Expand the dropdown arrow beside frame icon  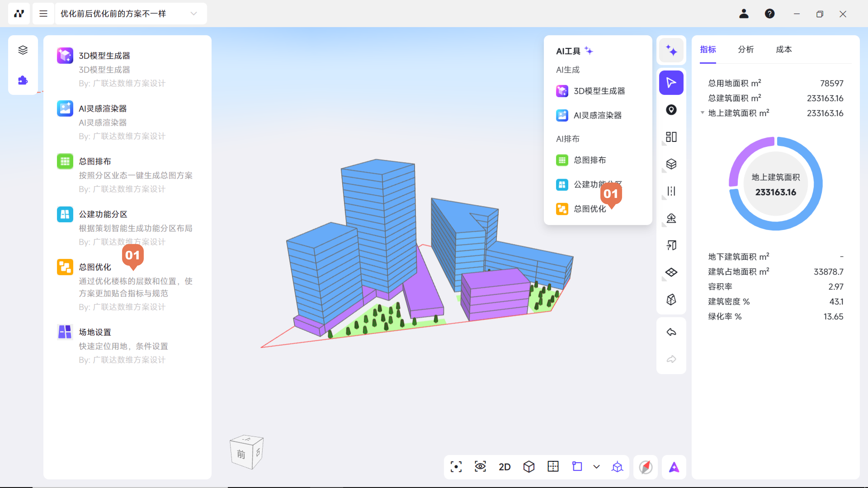[597, 467]
